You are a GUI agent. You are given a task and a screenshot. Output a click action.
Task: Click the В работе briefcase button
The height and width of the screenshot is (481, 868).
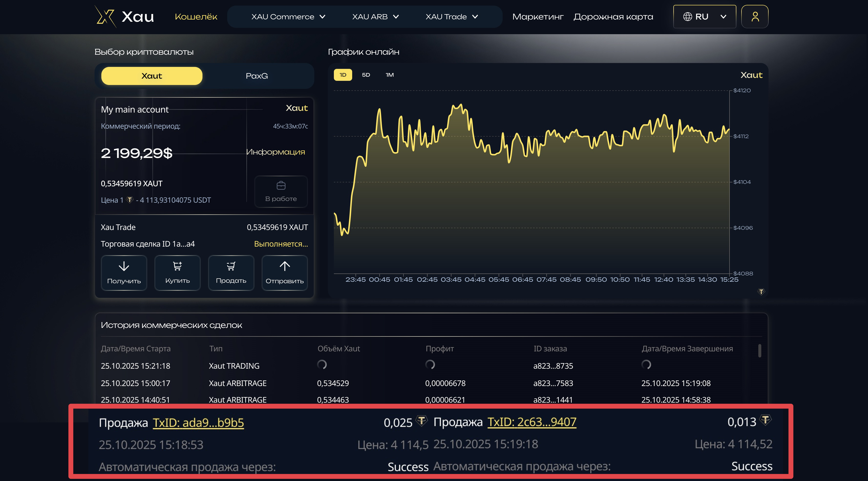(x=281, y=191)
